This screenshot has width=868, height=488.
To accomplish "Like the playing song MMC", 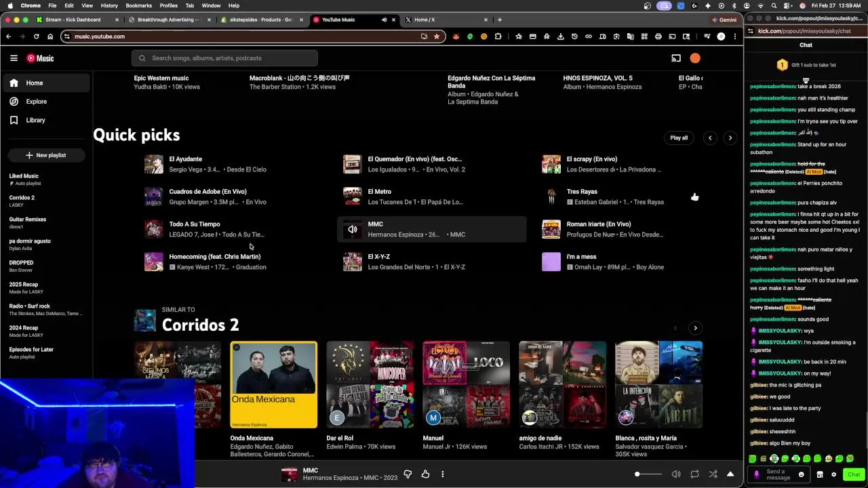I will click(x=425, y=474).
